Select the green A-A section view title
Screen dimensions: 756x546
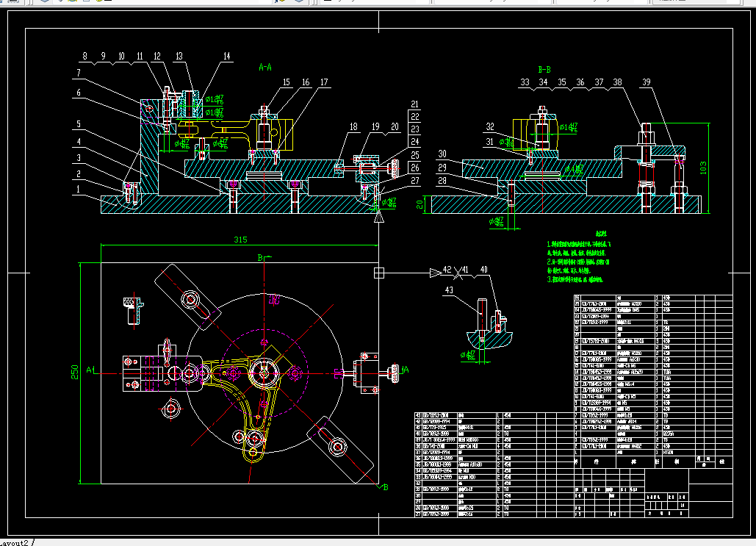[265, 67]
